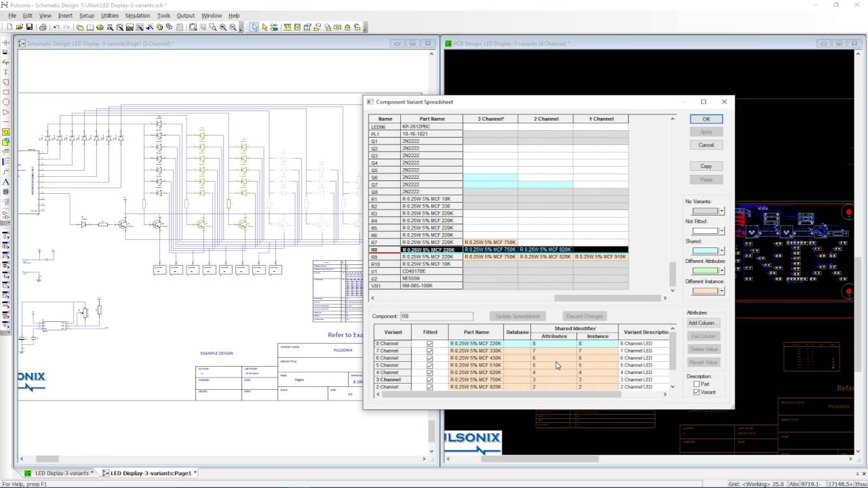
Task: Click the Undo arrow in the toolbar
Action: (56, 27)
